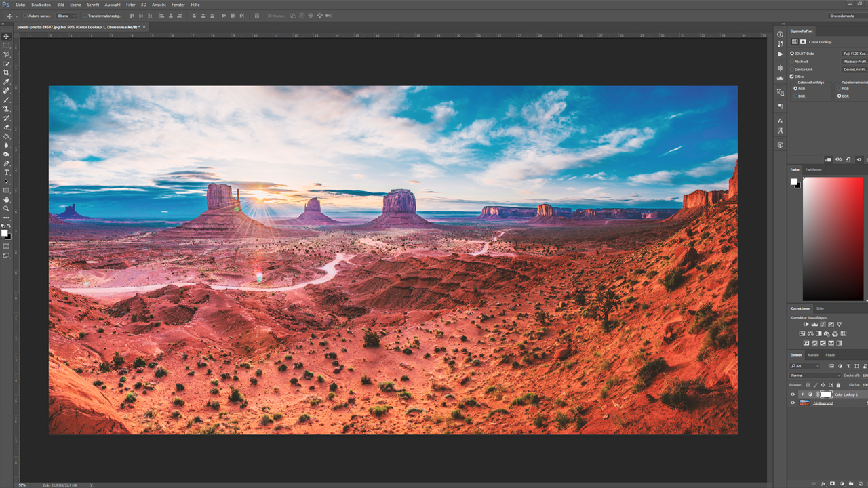Open the Fenster menu
This screenshot has height=488, width=868.
178,5
